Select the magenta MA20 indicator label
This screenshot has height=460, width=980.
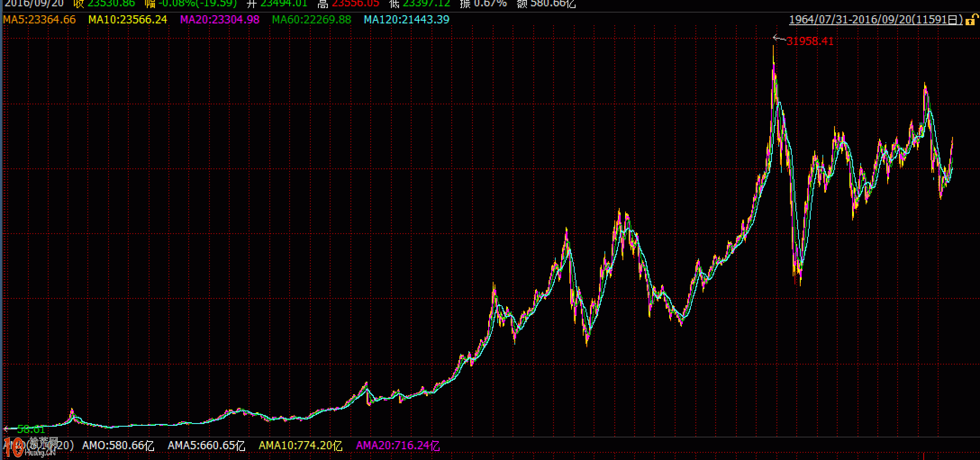[220, 20]
